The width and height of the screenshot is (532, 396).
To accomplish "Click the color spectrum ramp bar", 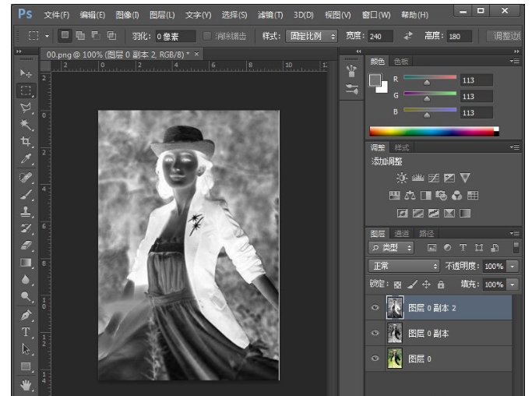I will [431, 132].
